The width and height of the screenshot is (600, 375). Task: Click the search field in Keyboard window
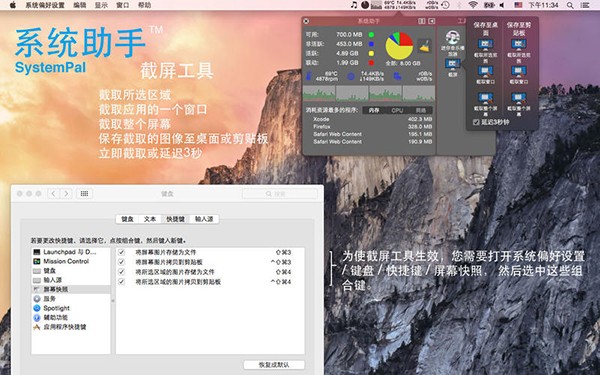[x=280, y=194]
